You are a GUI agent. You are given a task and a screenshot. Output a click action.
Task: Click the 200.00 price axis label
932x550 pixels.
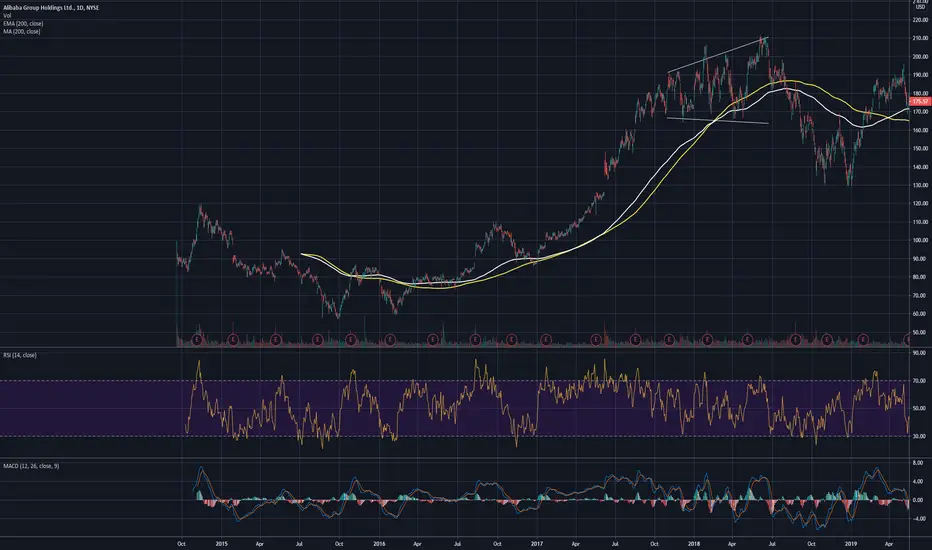(x=920, y=57)
